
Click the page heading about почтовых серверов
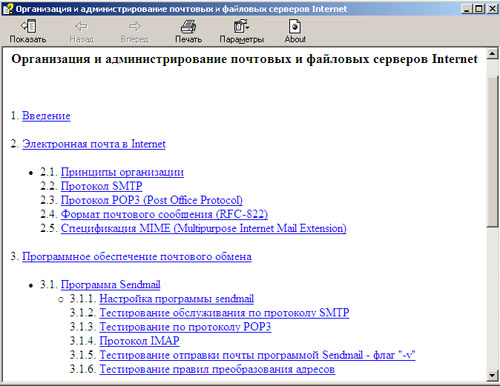point(244,59)
